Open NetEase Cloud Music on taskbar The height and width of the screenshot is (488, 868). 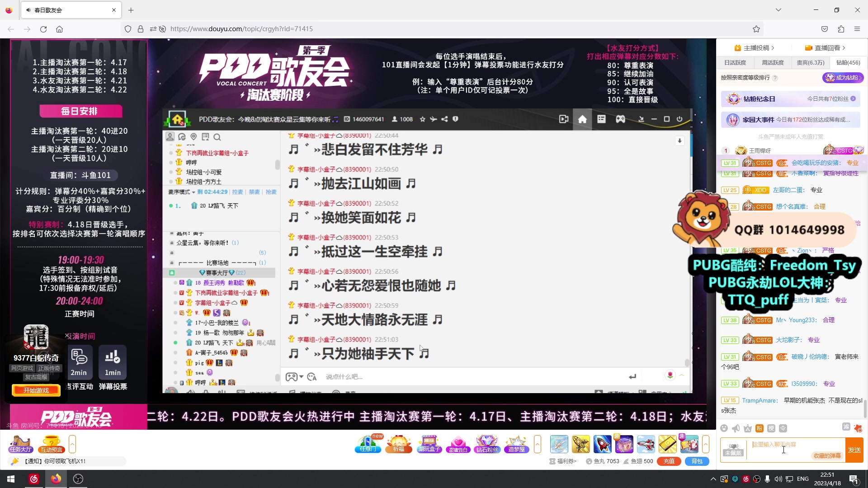click(x=34, y=479)
